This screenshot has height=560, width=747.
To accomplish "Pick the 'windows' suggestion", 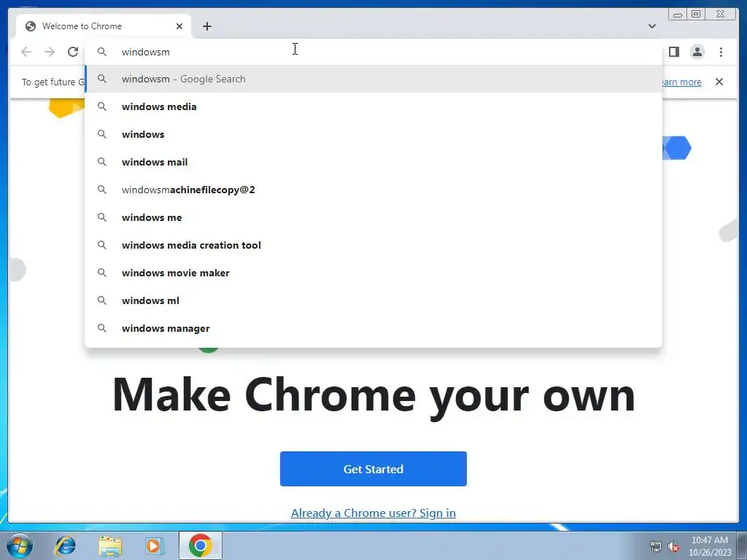I will coord(373,134).
